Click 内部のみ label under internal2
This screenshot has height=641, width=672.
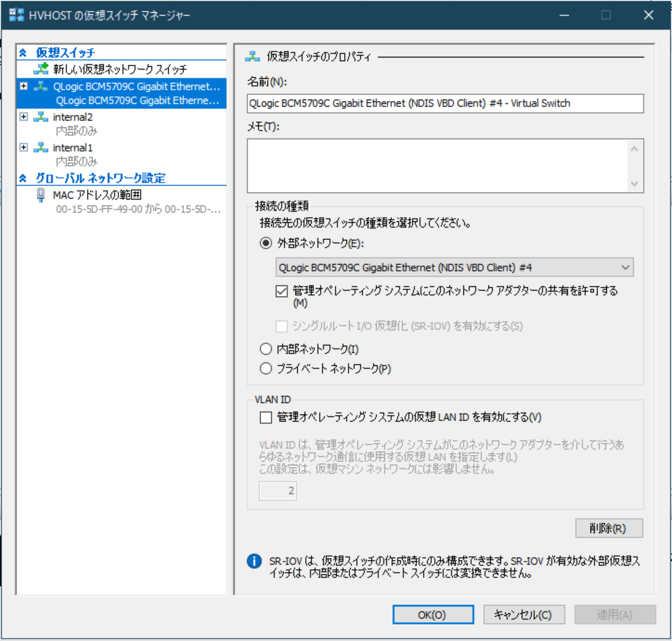(77, 131)
